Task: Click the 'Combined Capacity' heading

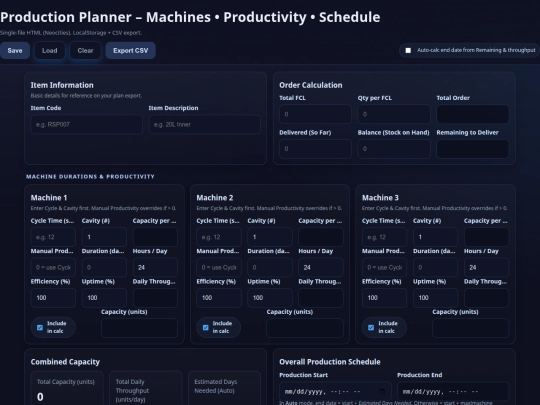Action: [65, 362]
